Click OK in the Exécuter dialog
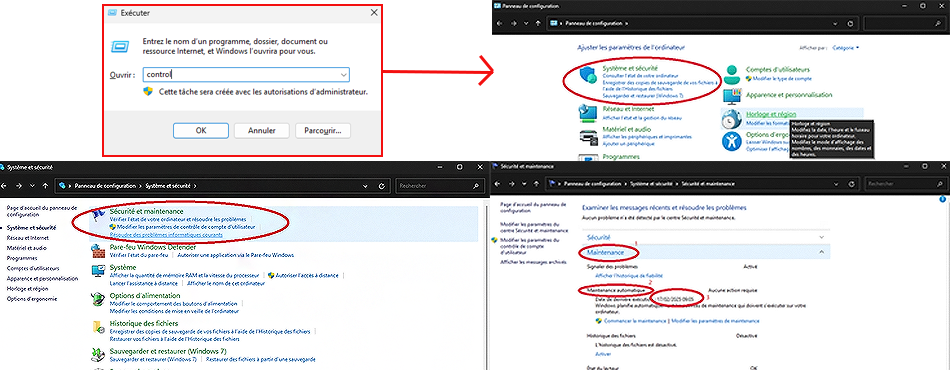Image resolution: width=950 pixels, height=370 pixels. pos(201,130)
